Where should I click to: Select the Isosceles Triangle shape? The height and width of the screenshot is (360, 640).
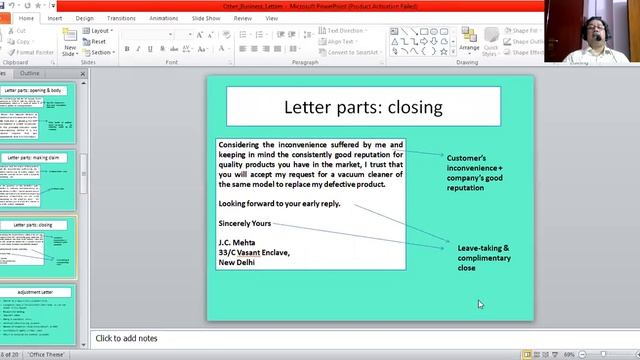pos(395,42)
